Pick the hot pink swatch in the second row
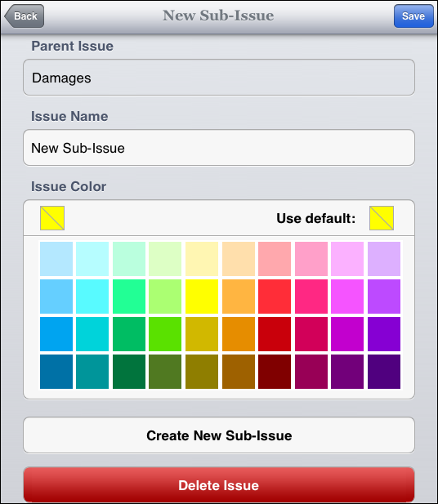 (x=311, y=297)
